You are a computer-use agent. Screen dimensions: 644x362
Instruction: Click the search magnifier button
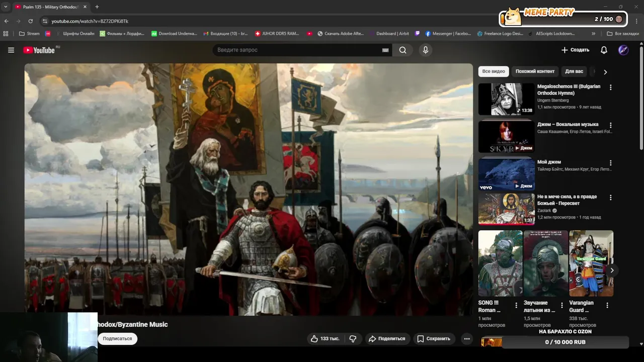(x=403, y=50)
